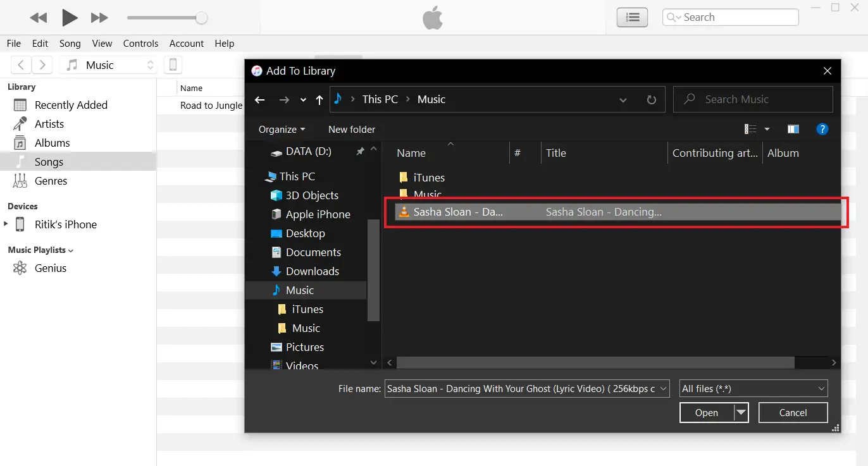
Task: Open the Music media type dropdown
Action: pyautogui.click(x=108, y=64)
